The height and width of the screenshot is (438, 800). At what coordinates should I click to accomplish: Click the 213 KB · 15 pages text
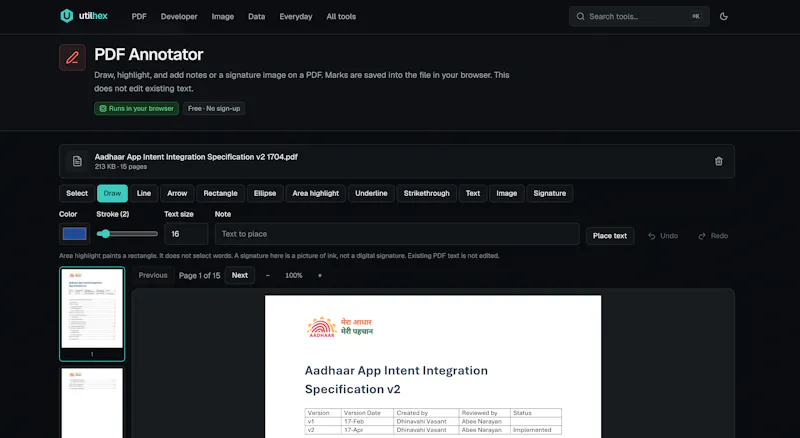click(120, 167)
